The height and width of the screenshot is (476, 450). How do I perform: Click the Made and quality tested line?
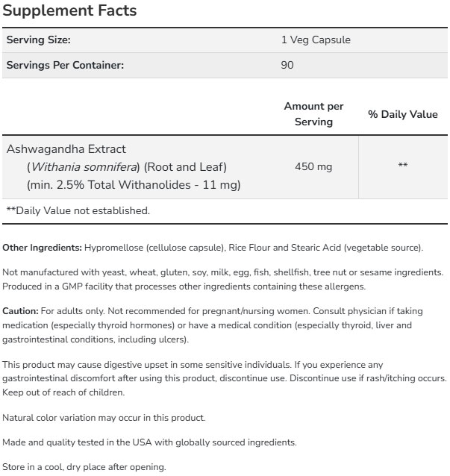(x=149, y=442)
